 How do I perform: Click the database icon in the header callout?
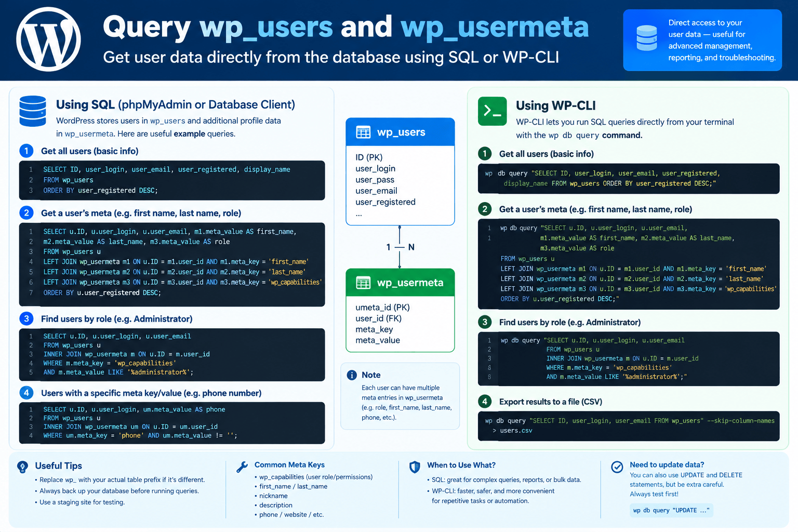(x=647, y=38)
